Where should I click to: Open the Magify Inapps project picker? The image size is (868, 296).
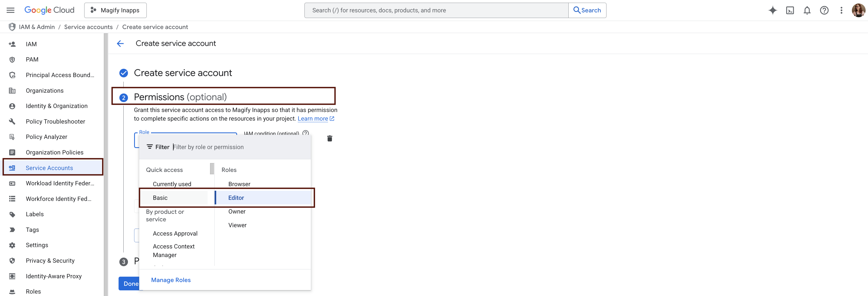[x=115, y=10]
